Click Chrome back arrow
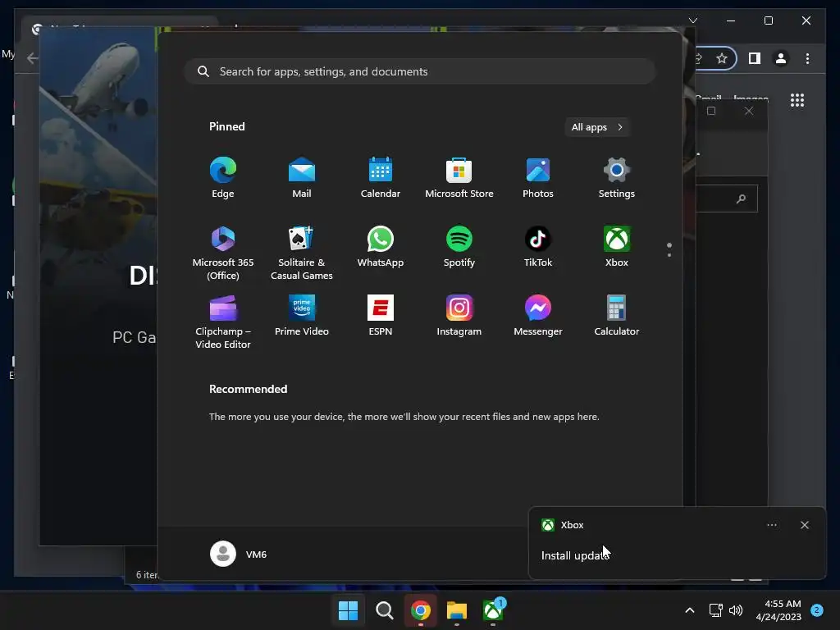The image size is (840, 630). [x=32, y=58]
